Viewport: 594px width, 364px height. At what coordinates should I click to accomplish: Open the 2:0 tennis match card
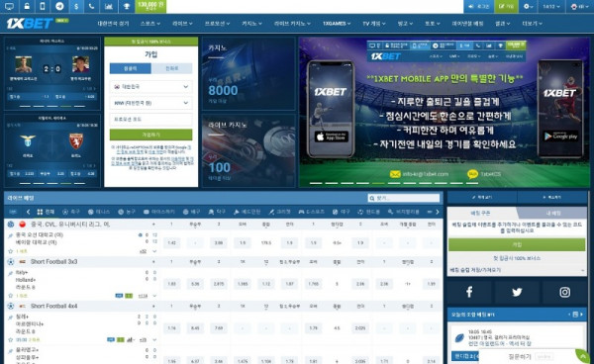51,73
